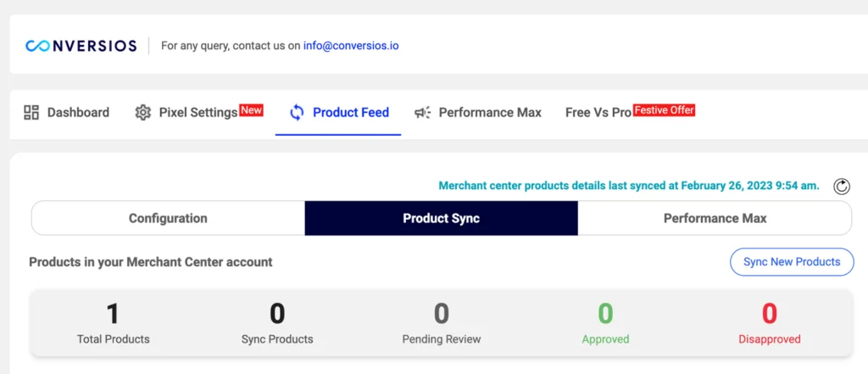Viewport: 868px width, 374px height.
Task: Click the info@conversios.io email link
Action: point(351,46)
